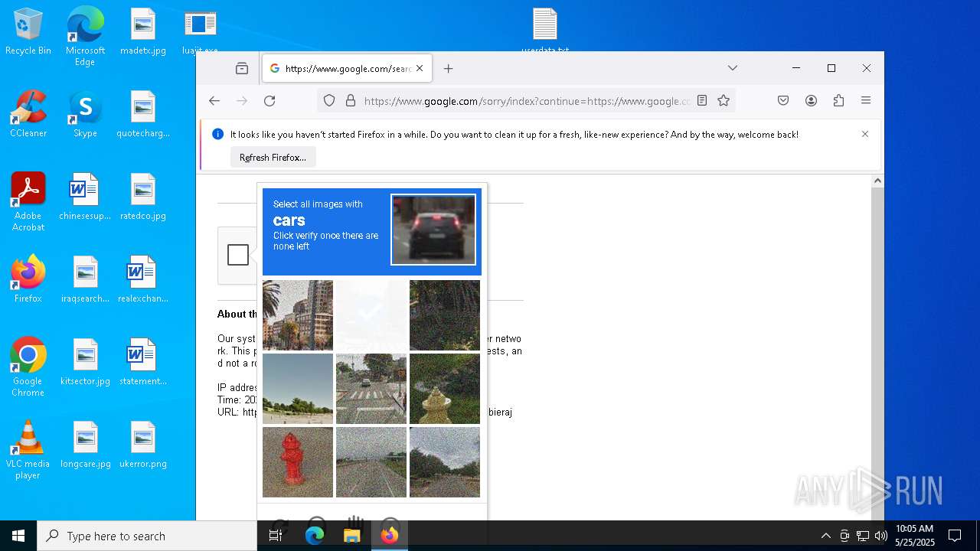Open Task View on taskbar
Viewport: 980px width, 551px height.
[276, 536]
